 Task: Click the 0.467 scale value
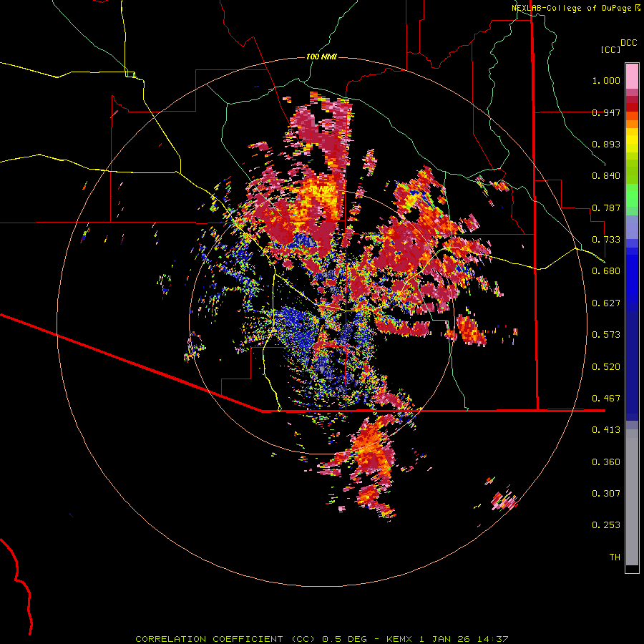606,399
